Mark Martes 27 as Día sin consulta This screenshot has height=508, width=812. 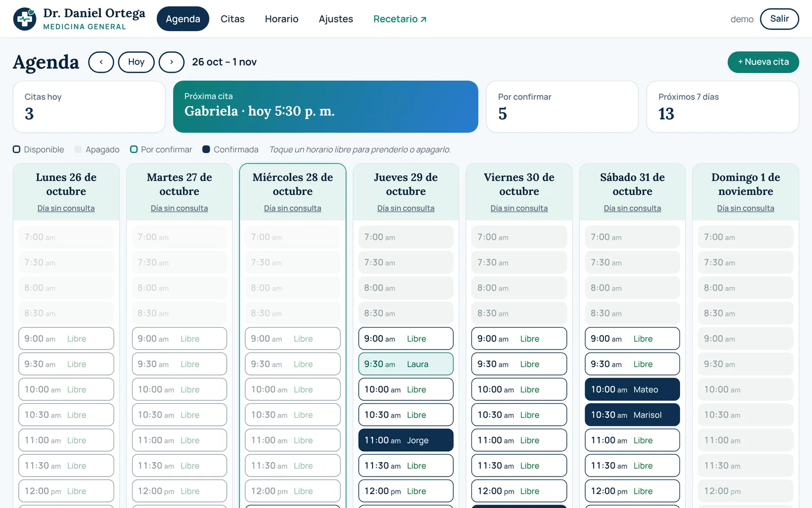179,208
